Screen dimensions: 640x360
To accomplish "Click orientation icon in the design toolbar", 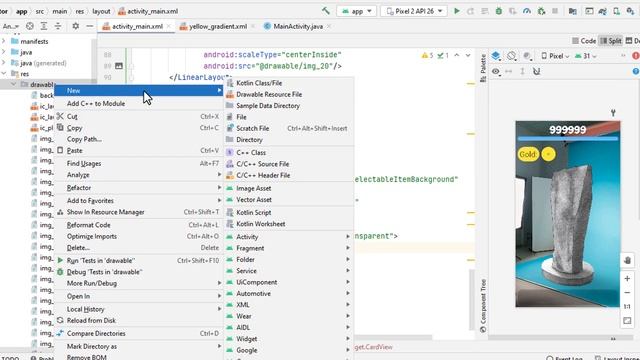I will tap(511, 56).
